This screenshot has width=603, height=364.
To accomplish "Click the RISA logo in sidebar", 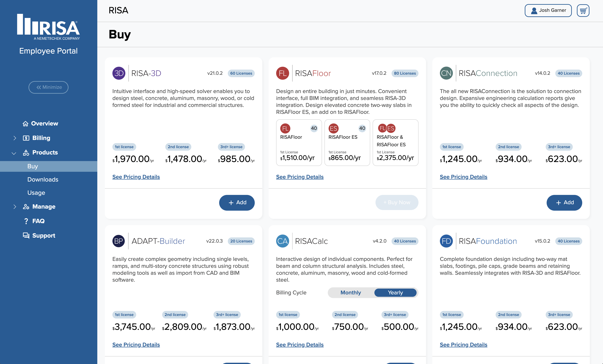I will (x=48, y=27).
